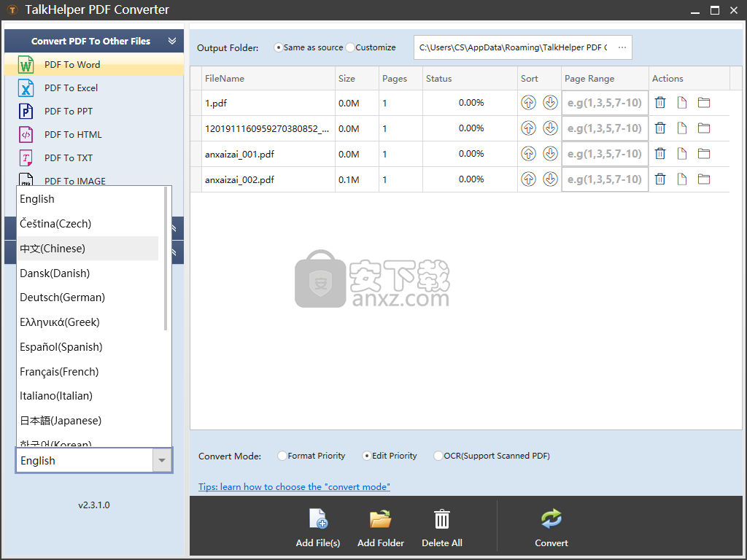Screen dimensions: 747x560
Task: Select Français(French) language
Action: pos(88,371)
